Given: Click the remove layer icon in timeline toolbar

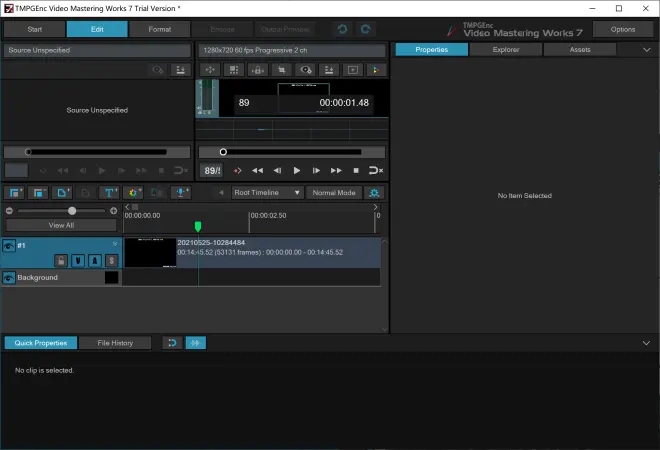Looking at the screenshot, I should pyautogui.click(x=39, y=193).
